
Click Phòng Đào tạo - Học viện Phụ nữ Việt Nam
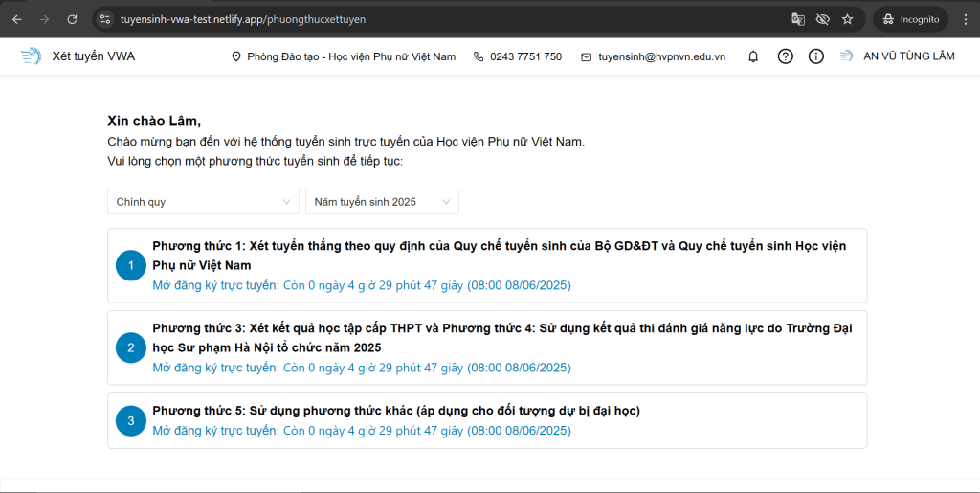351,56
